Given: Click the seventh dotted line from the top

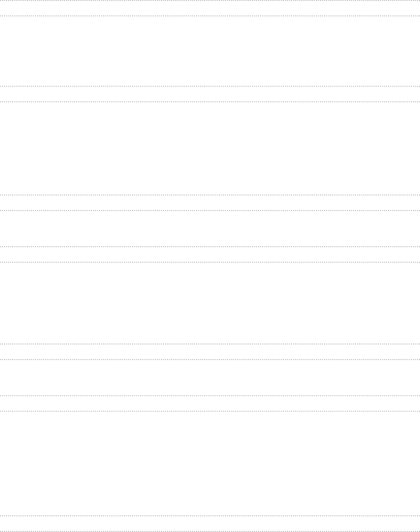Looking at the screenshot, I should pos(210,246).
